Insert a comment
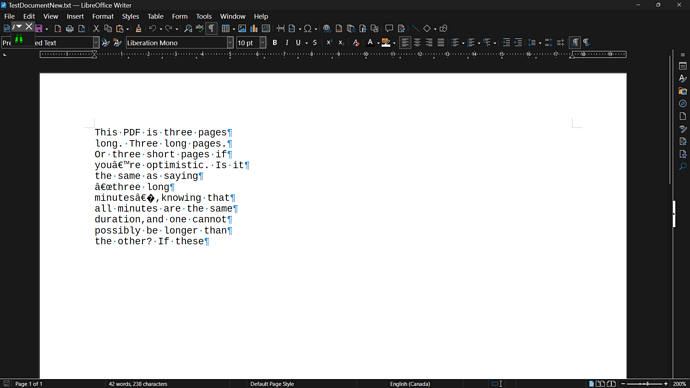Viewport: 690px width, 388px height. coord(389,29)
